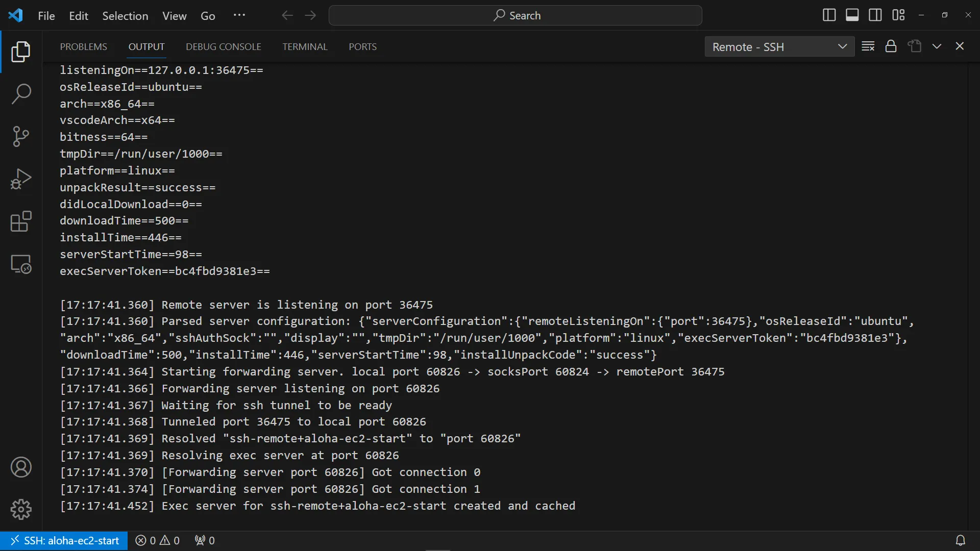Click the SSH: aloha-ec2-start remote indicator
Viewport: 980px width, 551px height.
(x=64, y=540)
